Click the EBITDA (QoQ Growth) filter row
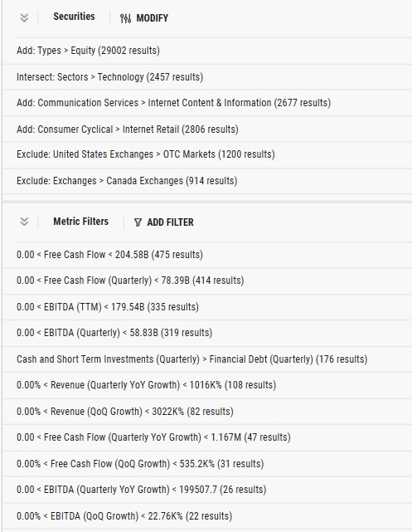 [x=207, y=516]
